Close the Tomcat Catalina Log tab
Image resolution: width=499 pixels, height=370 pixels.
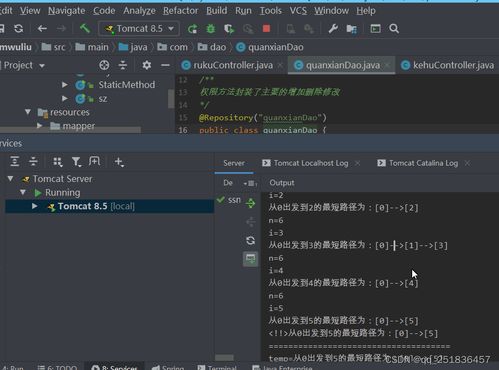click(467, 163)
